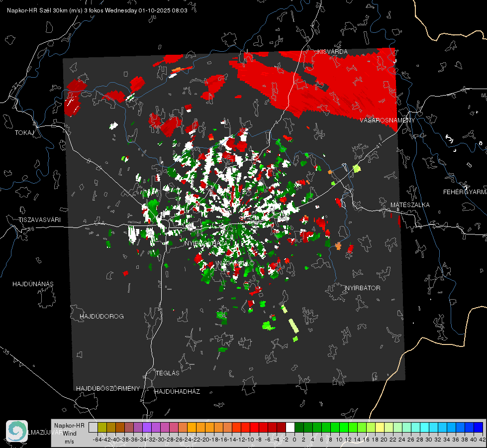Click the map title with date 01-10-2025 08:03
487x448 pixels.
(97, 10)
